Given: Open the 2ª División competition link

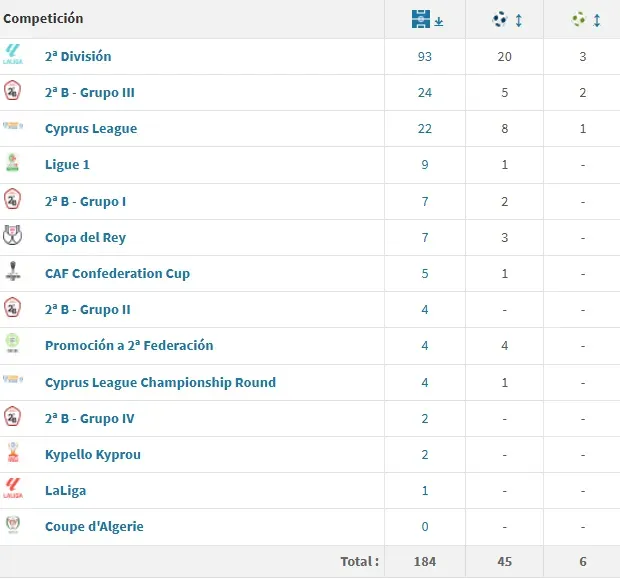Looking at the screenshot, I should pyautogui.click(x=78, y=56).
